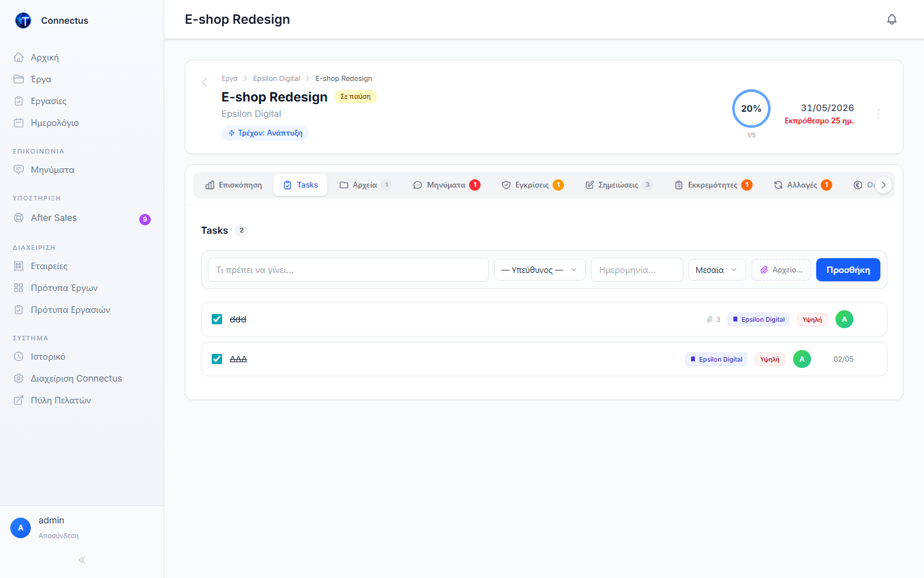Open notifications bell icon
924x578 pixels.
click(x=892, y=19)
